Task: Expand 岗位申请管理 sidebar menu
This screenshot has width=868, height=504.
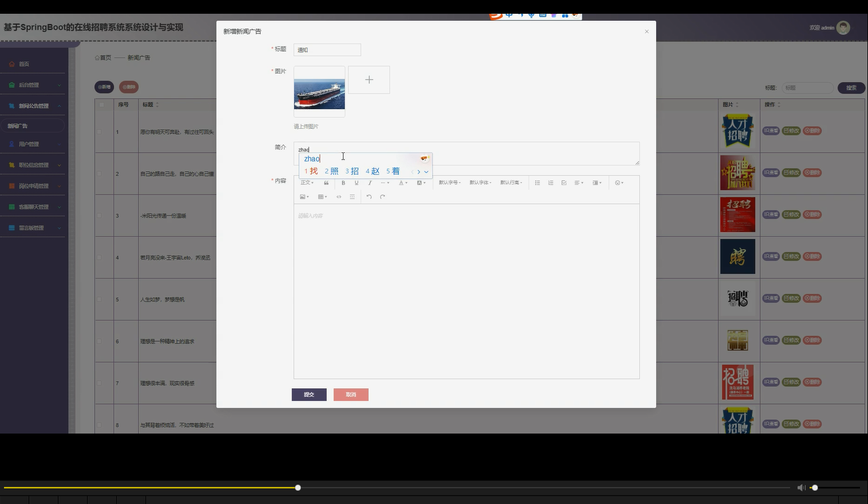Action: (x=33, y=186)
